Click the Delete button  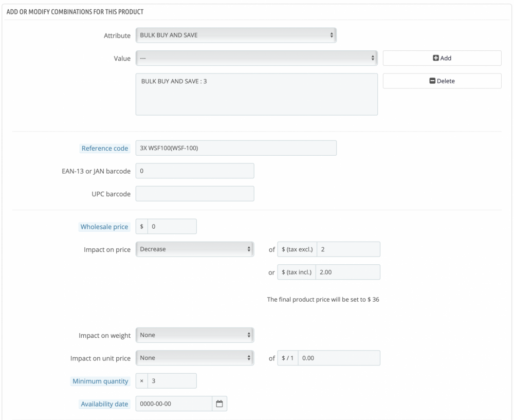442,81
